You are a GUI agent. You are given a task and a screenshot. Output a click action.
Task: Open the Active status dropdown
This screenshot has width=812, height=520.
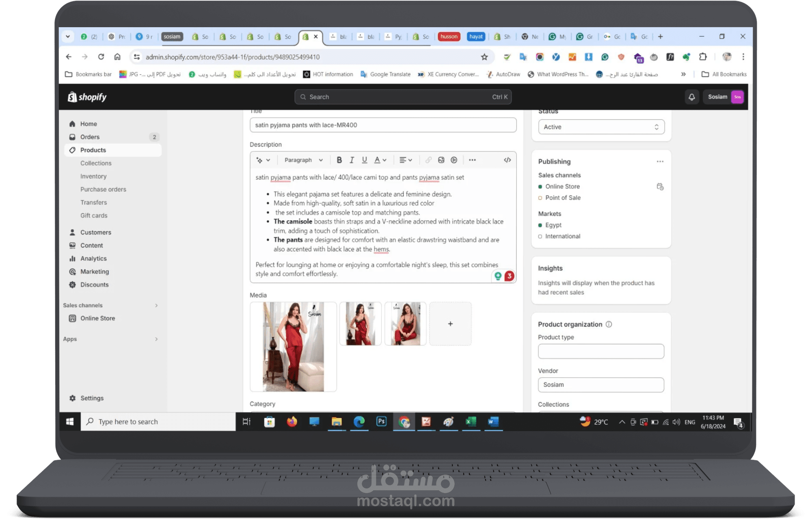point(601,127)
